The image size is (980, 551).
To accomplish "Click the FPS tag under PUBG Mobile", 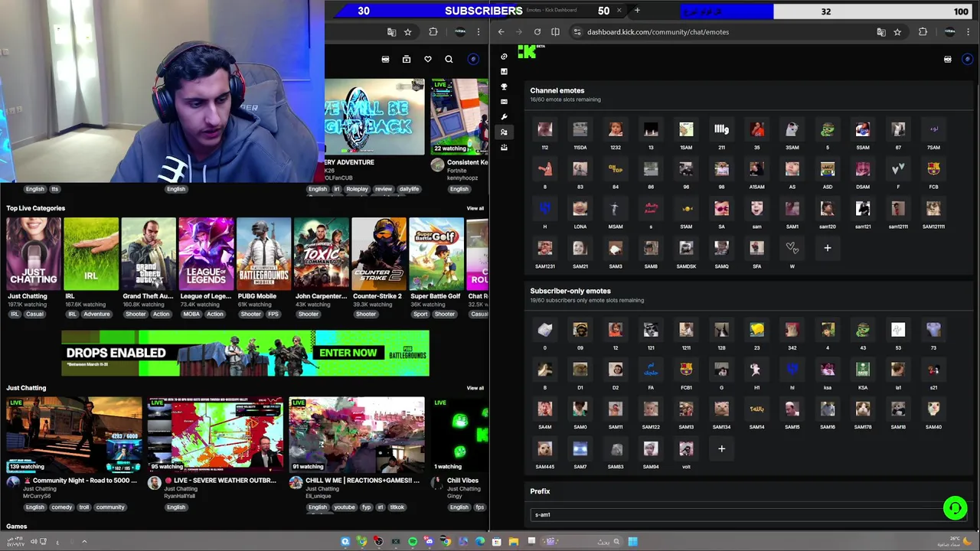I will tap(273, 314).
